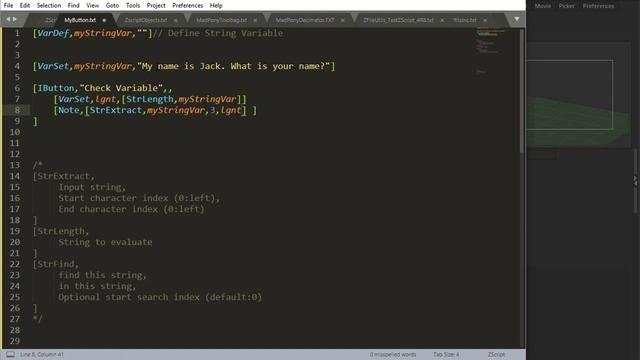Screen dimensions: 640x360
Task: Click the Note command on line 8
Action: tap(69, 110)
